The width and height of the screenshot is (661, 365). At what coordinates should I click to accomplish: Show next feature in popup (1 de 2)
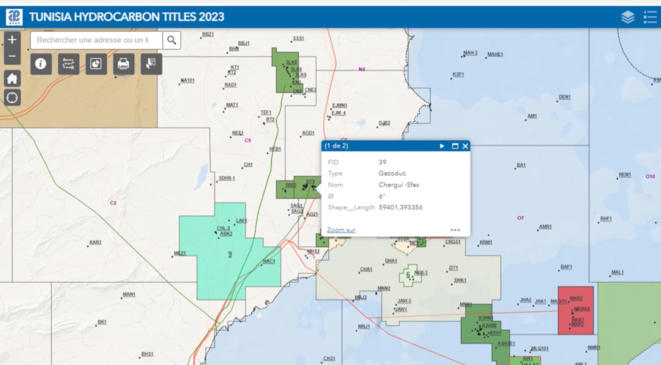[442, 146]
